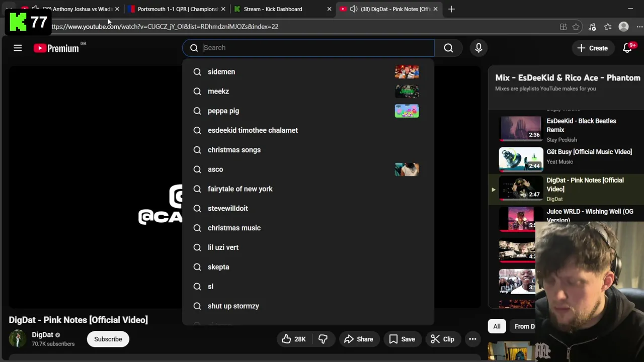Choose the 'sl' suggestion

tap(308, 287)
